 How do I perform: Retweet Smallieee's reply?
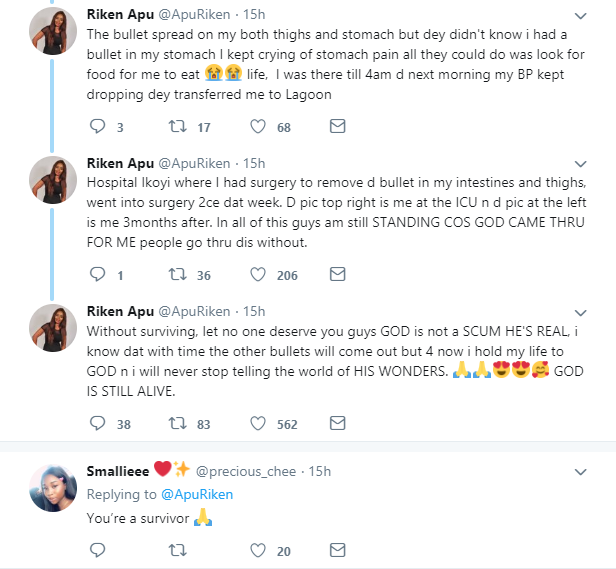point(177,550)
